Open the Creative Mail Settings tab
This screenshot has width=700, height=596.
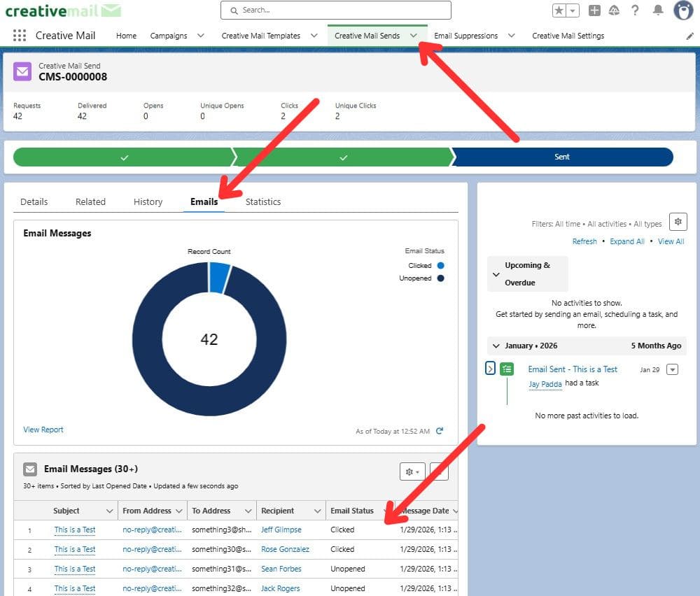click(x=568, y=36)
